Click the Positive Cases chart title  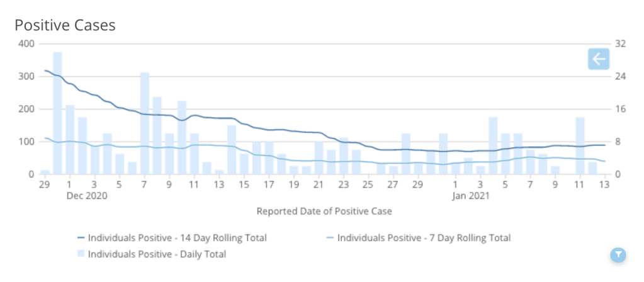pyautogui.click(x=65, y=25)
